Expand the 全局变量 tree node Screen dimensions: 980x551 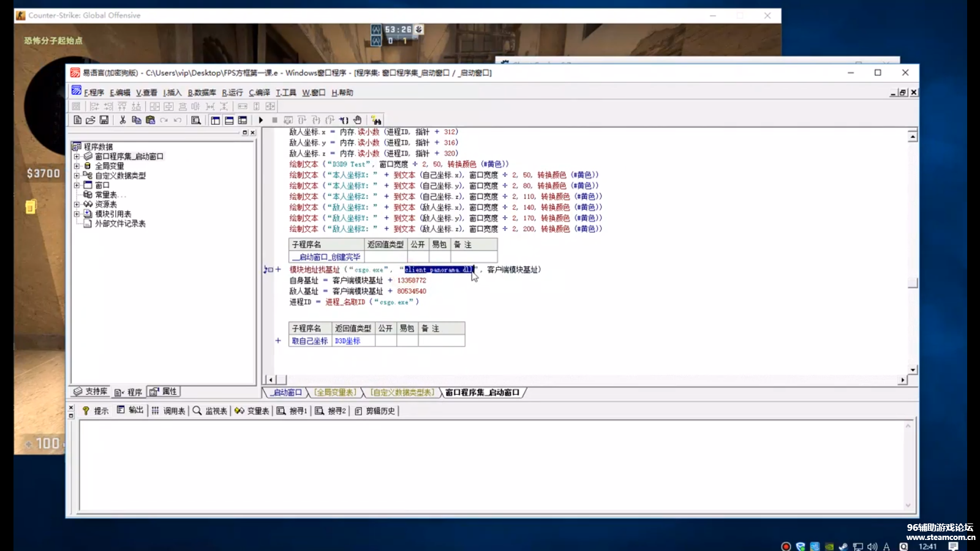coord(77,166)
